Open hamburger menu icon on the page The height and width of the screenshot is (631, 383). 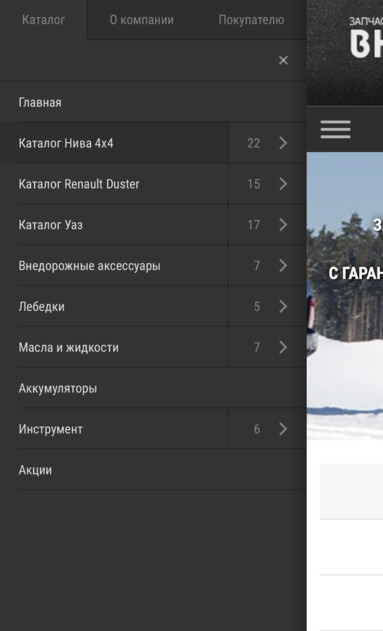pos(336,129)
